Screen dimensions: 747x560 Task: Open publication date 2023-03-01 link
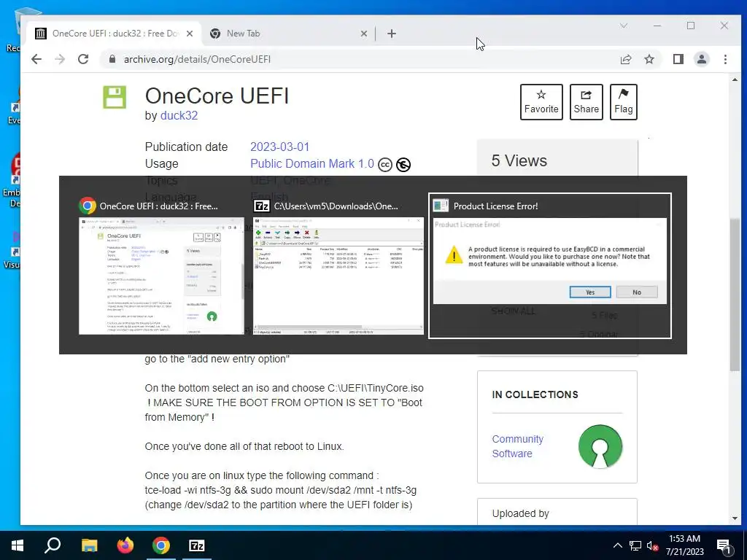tap(279, 147)
